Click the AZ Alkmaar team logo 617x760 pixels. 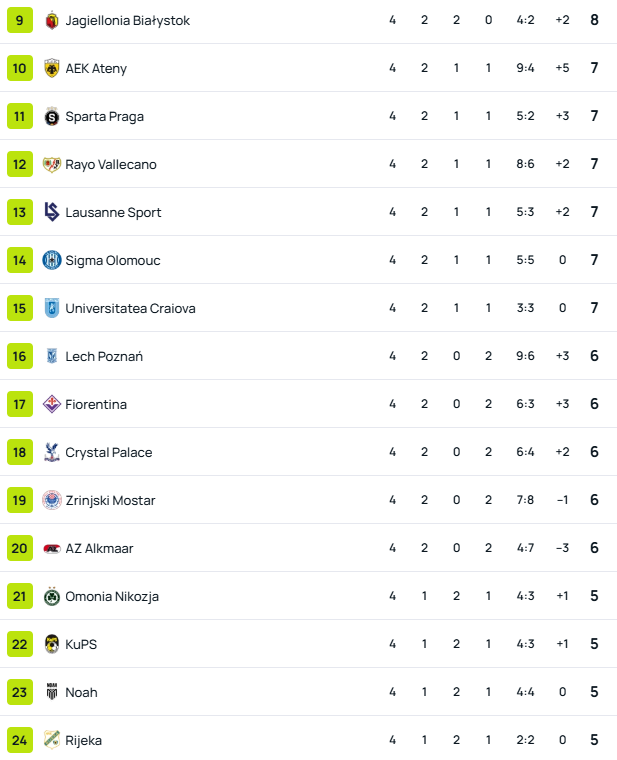(x=52, y=549)
